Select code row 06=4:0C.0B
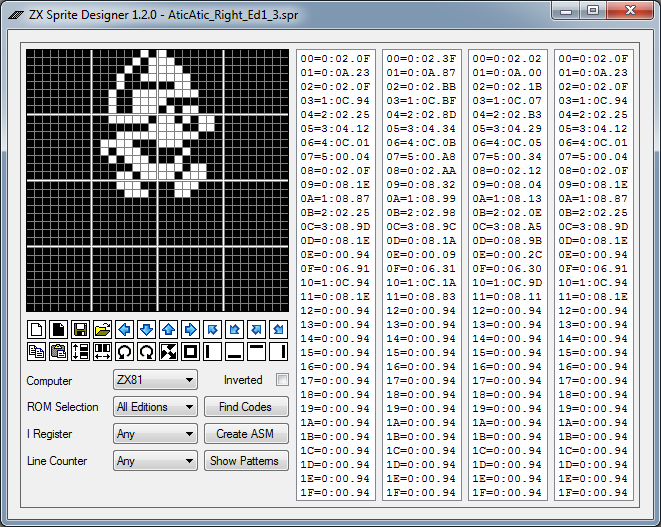This screenshot has width=661, height=527. (421, 143)
